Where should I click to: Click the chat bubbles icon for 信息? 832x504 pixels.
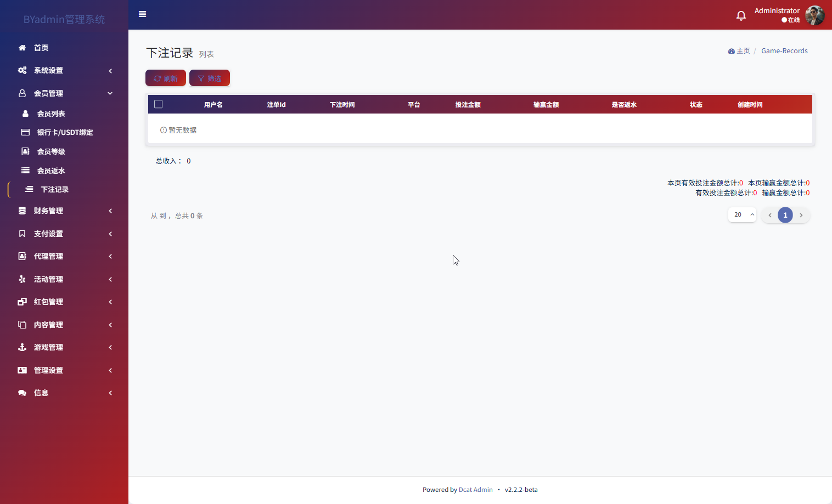pos(22,393)
